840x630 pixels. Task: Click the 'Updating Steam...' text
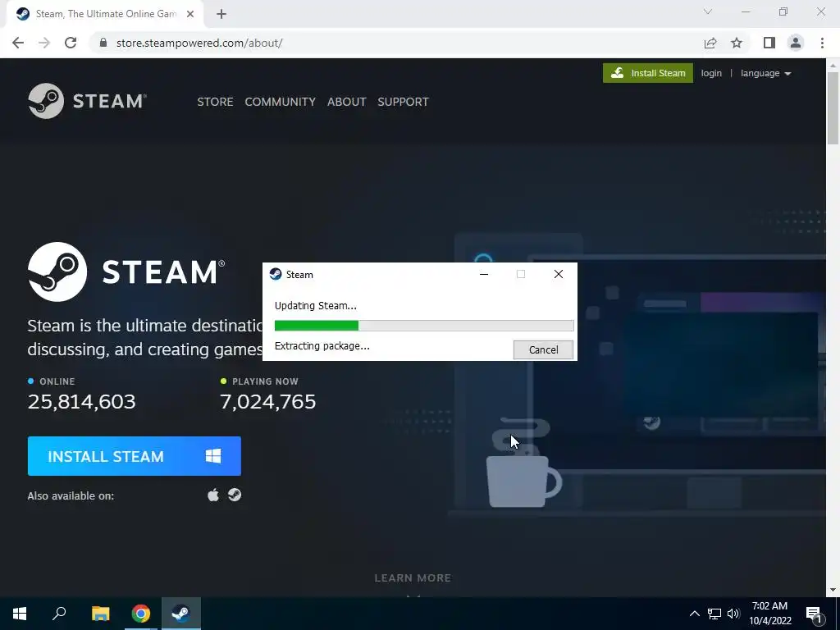pyautogui.click(x=316, y=306)
